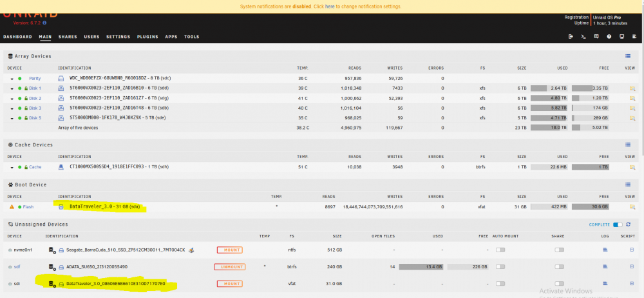Click the script icon for the sdf row

(632, 267)
